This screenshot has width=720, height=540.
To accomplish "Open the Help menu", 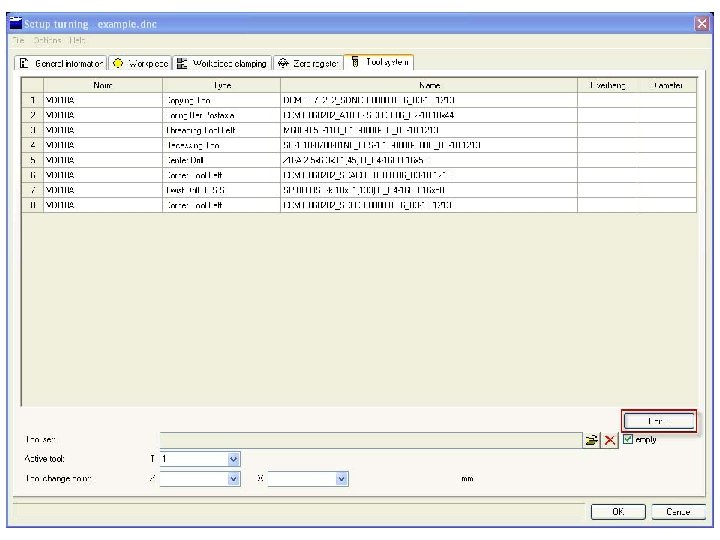I will click(x=77, y=40).
